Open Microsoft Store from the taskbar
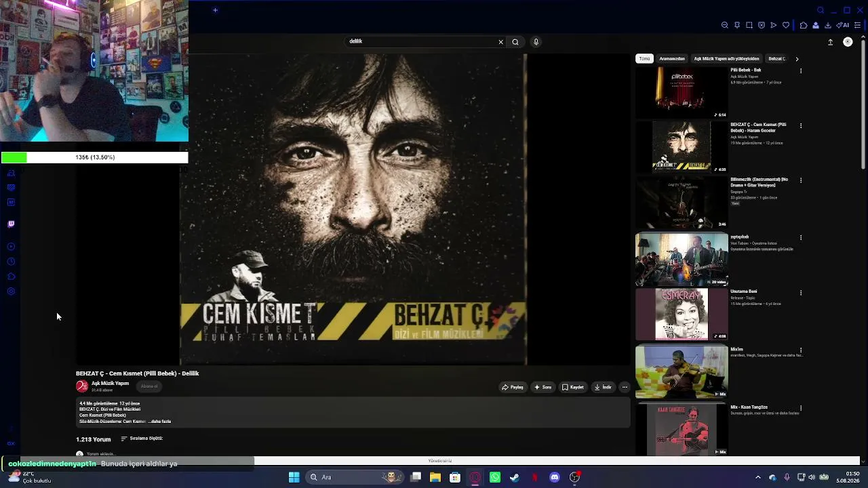868x488 pixels. coord(455,477)
